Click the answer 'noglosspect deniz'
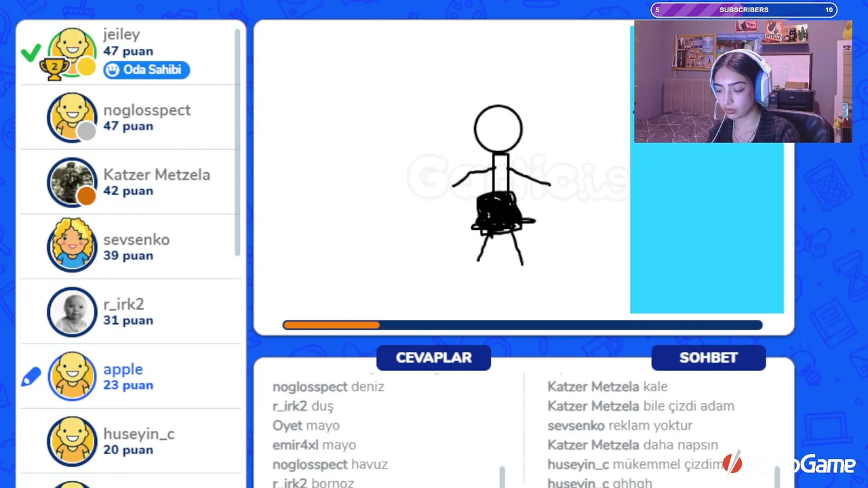This screenshot has height=488, width=868. point(328,387)
